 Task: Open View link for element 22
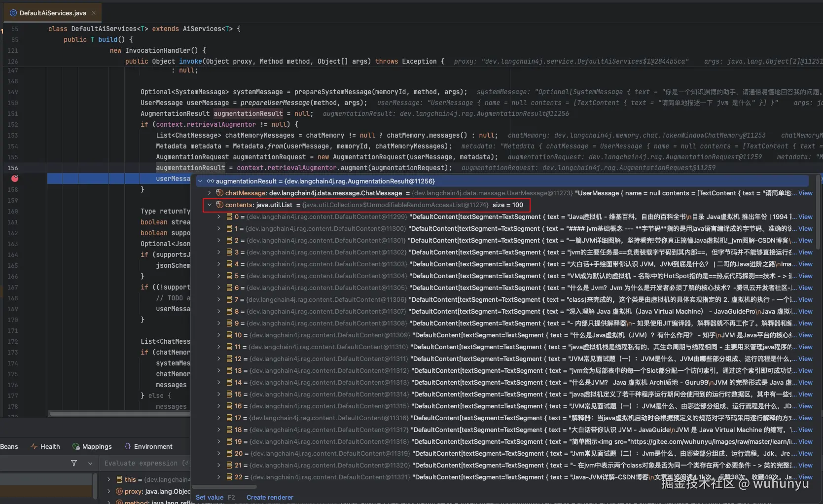pos(805,477)
